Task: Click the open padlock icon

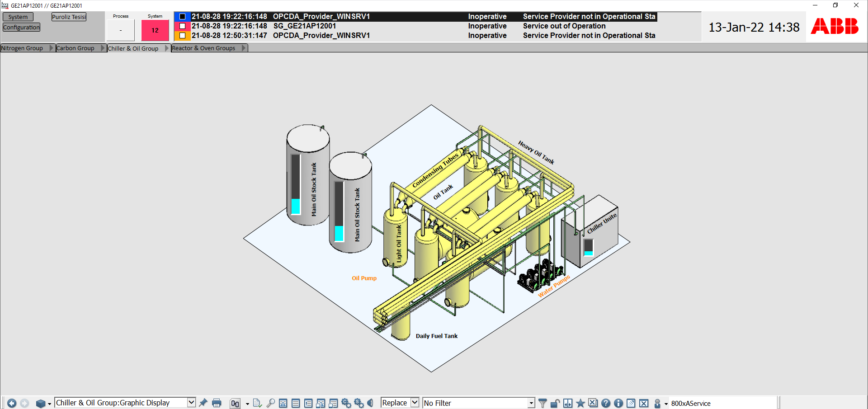Action: coord(555,403)
